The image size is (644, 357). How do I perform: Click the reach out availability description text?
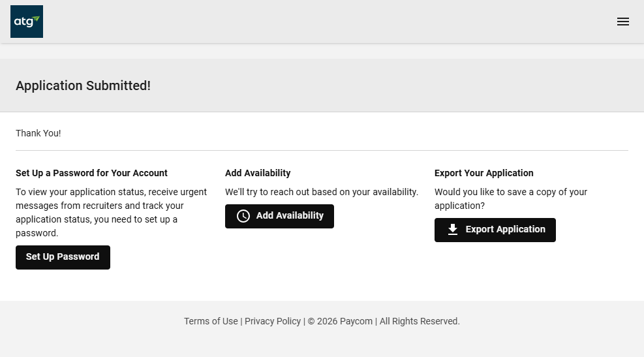coord(321,192)
